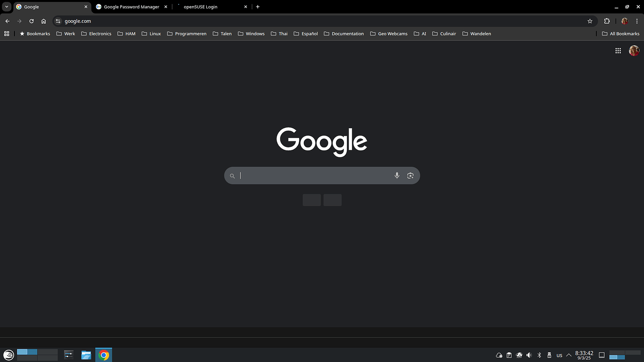Image resolution: width=644 pixels, height=362 pixels.
Task: Launch the Dolphin file manager from the taskbar
Action: point(86,355)
